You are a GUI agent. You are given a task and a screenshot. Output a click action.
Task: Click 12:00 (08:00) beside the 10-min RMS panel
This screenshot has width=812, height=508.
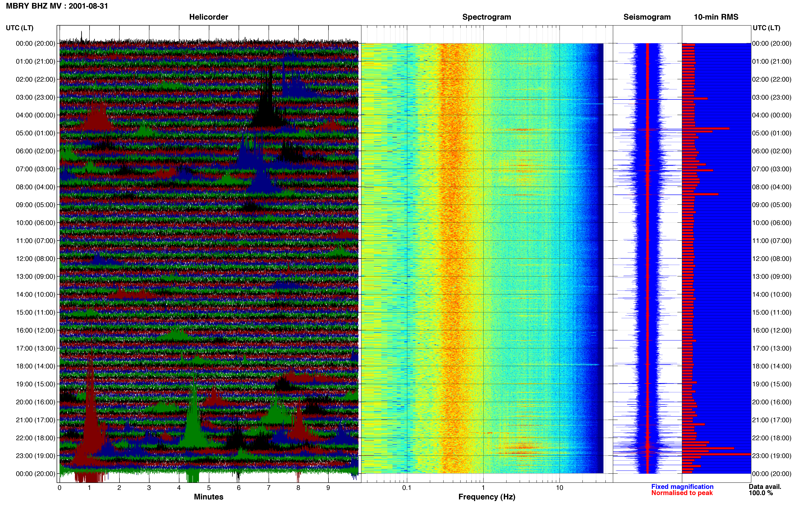pyautogui.click(x=772, y=259)
